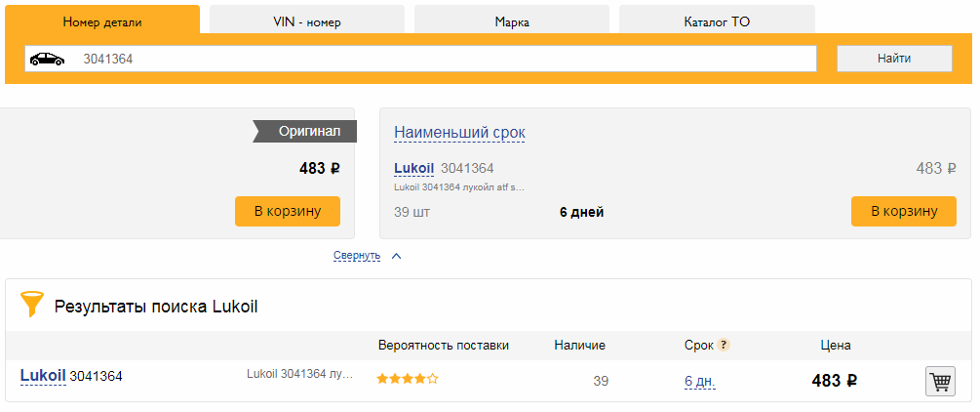Click the Свернуть link
The height and width of the screenshot is (412, 980).
357,256
